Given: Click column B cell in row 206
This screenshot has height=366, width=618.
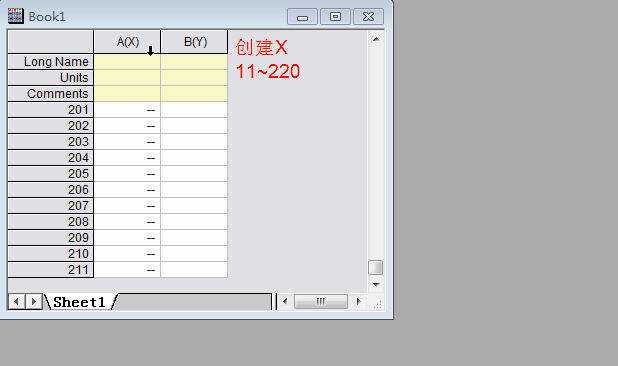Looking at the screenshot, I should [194, 190].
